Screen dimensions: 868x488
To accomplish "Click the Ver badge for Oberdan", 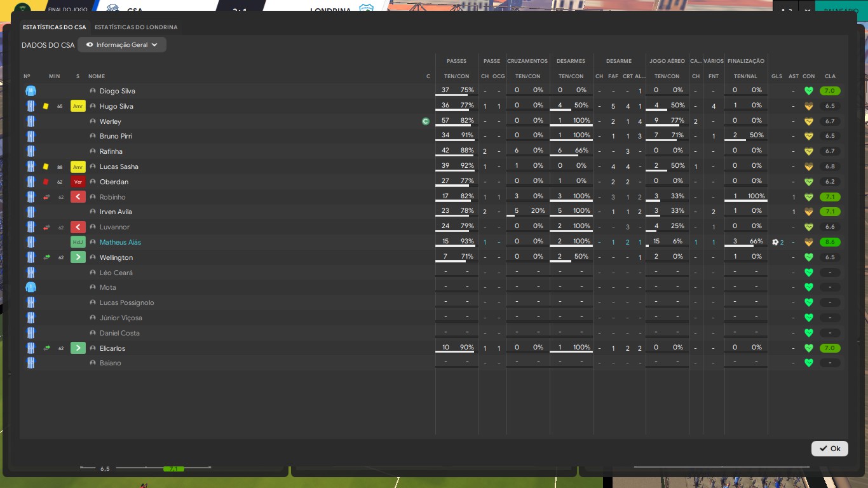I will [78, 182].
